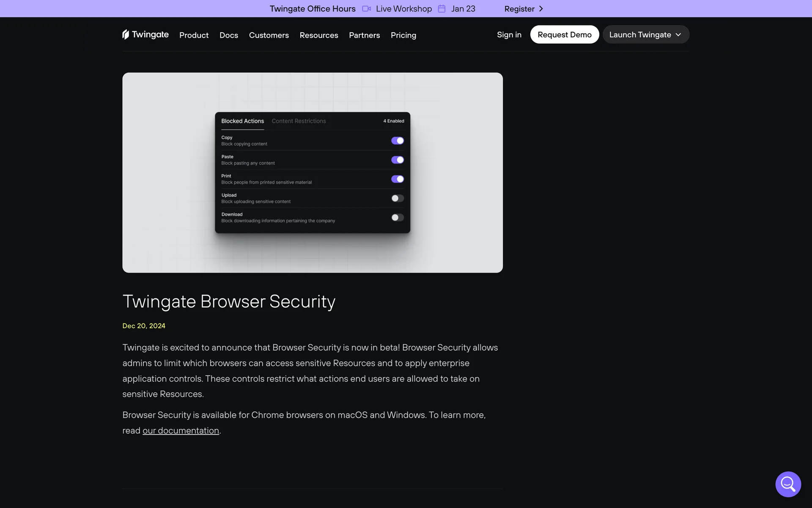Open the our documentation link

tap(181, 431)
